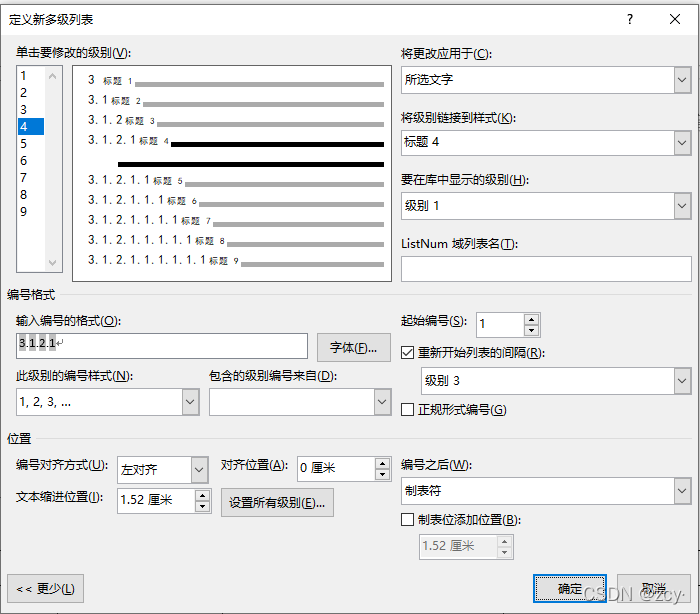Screen dimensions: 700x614
Task: Increase the 文本缩进位置 value
Action: 203,495
